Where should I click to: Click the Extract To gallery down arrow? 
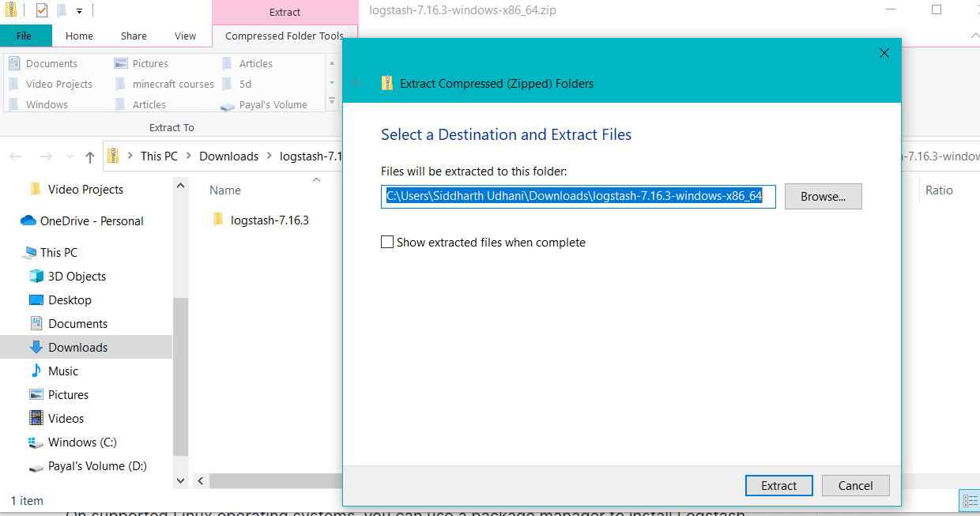pos(332,82)
